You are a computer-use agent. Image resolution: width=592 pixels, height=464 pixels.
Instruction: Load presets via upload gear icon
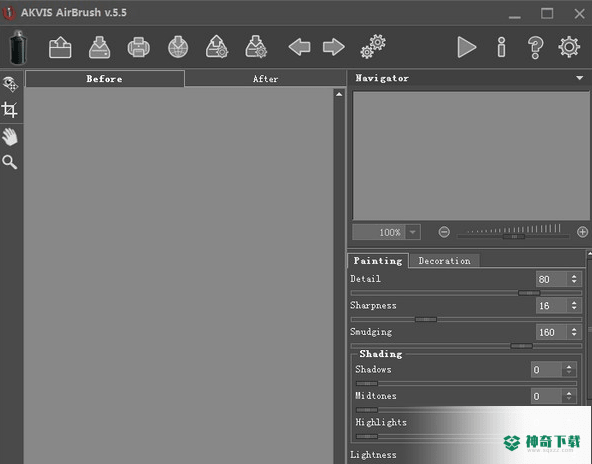point(217,47)
